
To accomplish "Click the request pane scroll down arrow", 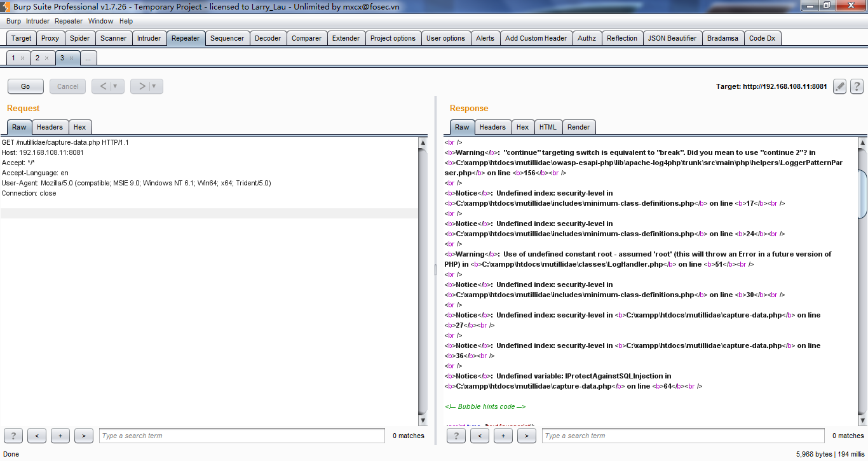I will click(x=423, y=420).
